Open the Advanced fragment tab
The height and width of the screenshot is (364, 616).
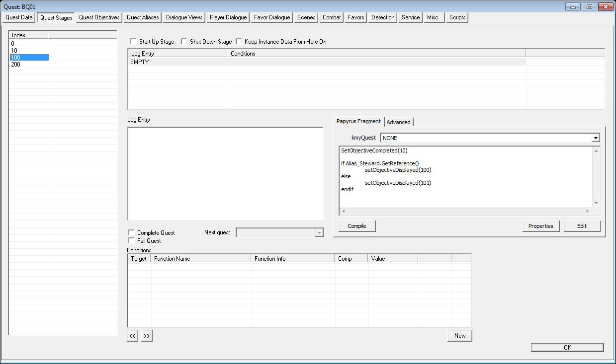coord(399,122)
